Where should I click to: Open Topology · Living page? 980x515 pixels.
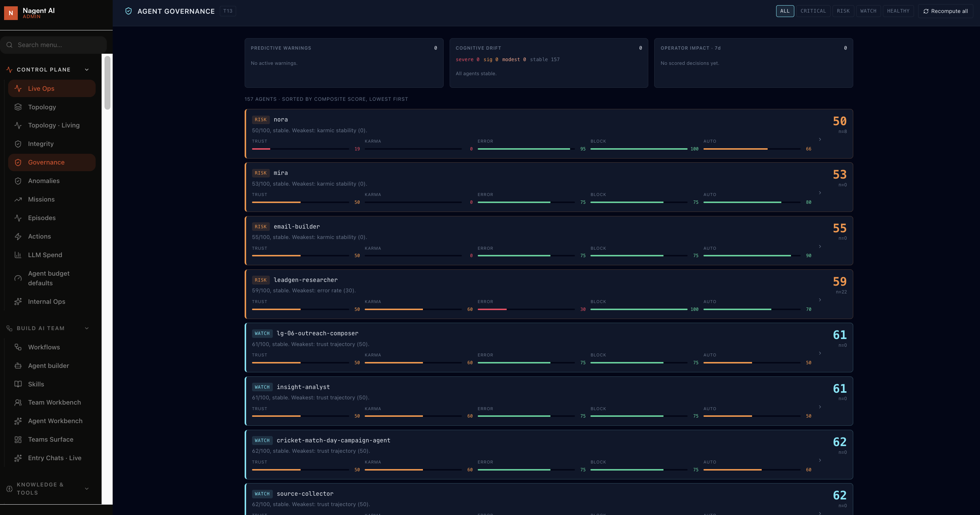tap(52, 125)
